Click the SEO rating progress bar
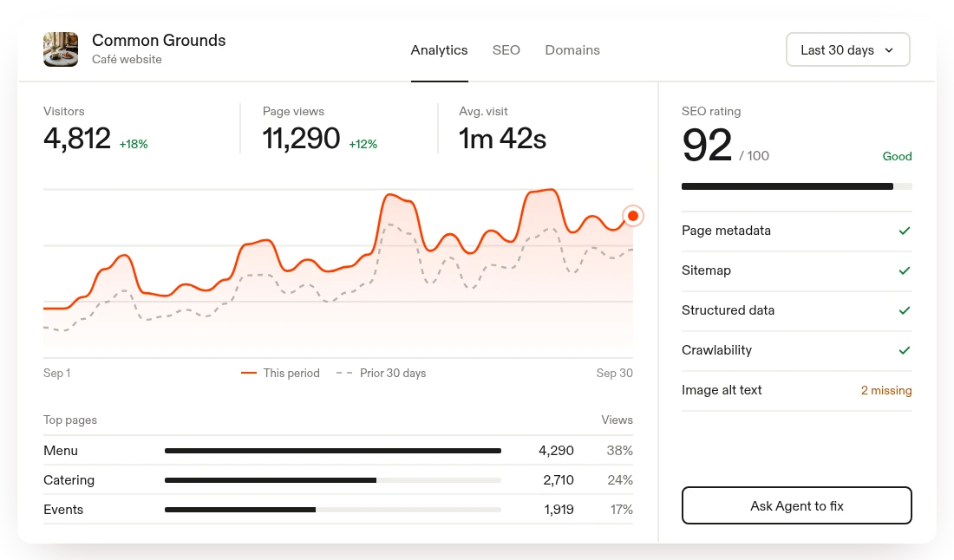Screen dimensions: 954x560 click(797, 186)
